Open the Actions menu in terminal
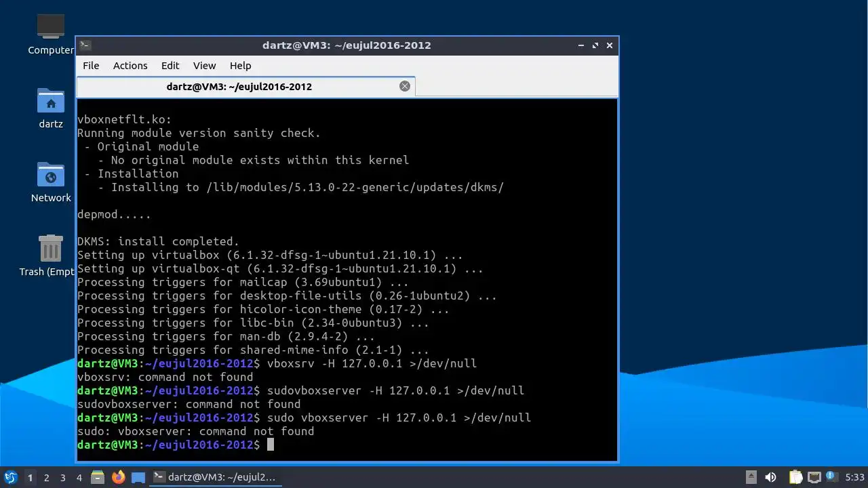This screenshot has height=488, width=868. click(x=130, y=66)
